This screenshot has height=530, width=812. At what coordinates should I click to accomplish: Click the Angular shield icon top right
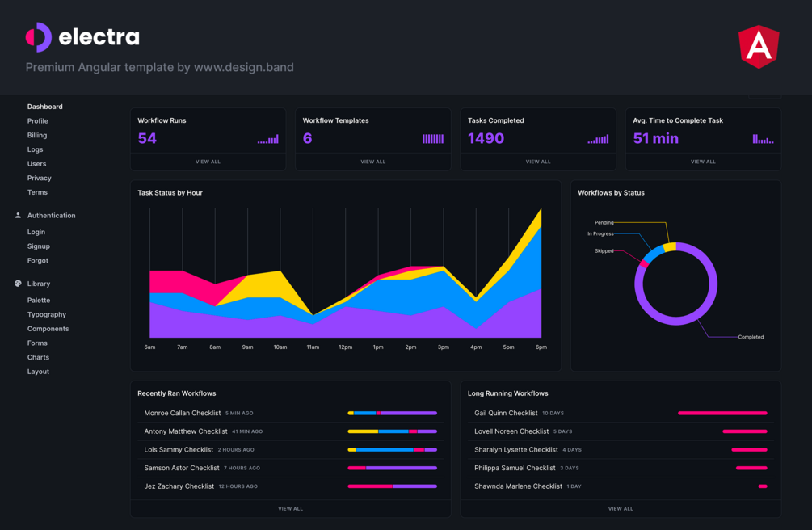click(x=758, y=47)
